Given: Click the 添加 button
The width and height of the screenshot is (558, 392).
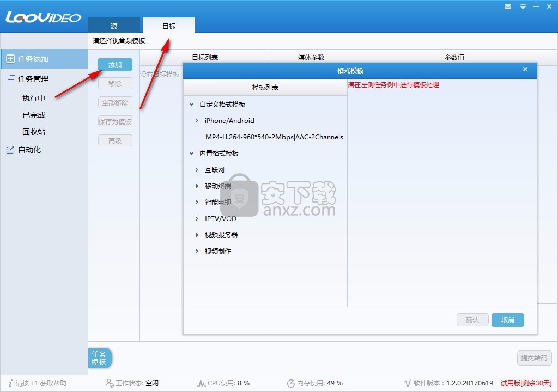Looking at the screenshot, I should [115, 64].
